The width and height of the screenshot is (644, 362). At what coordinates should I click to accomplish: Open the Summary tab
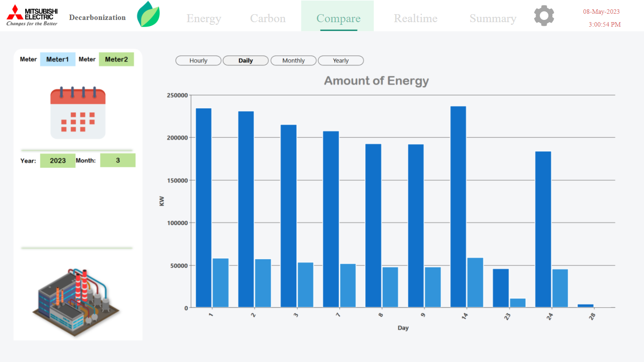[x=493, y=19]
